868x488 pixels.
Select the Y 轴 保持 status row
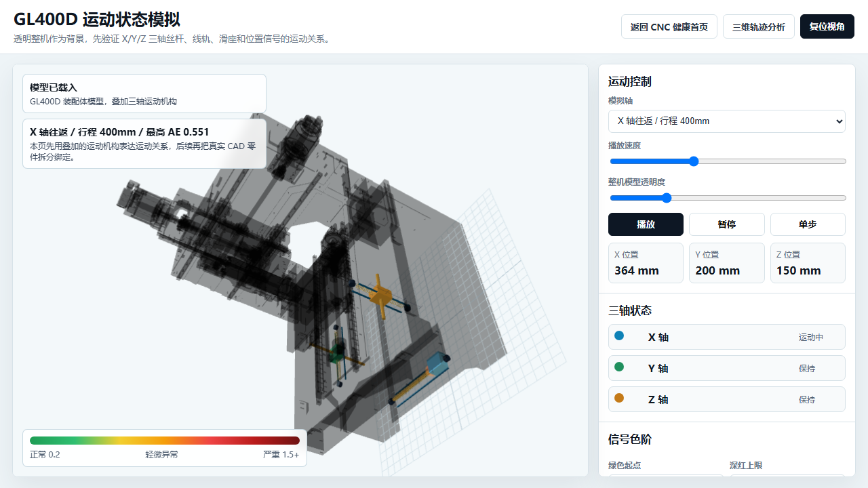click(727, 368)
